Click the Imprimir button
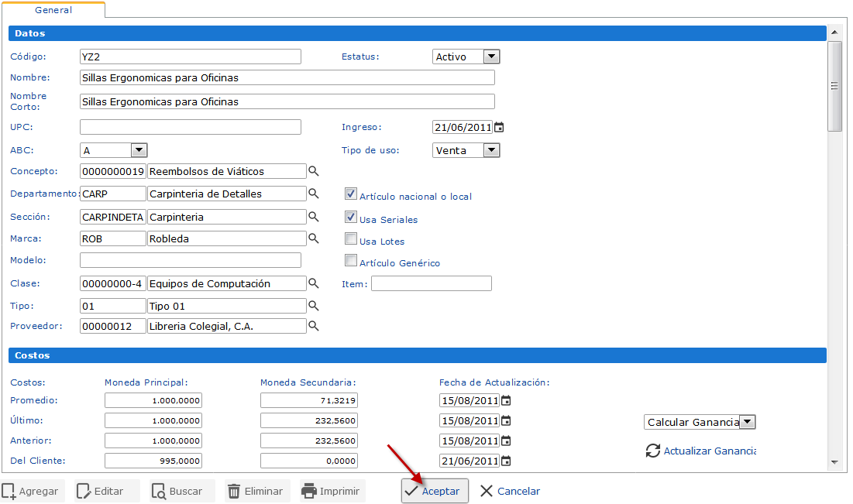853x504 pixels. 332,491
